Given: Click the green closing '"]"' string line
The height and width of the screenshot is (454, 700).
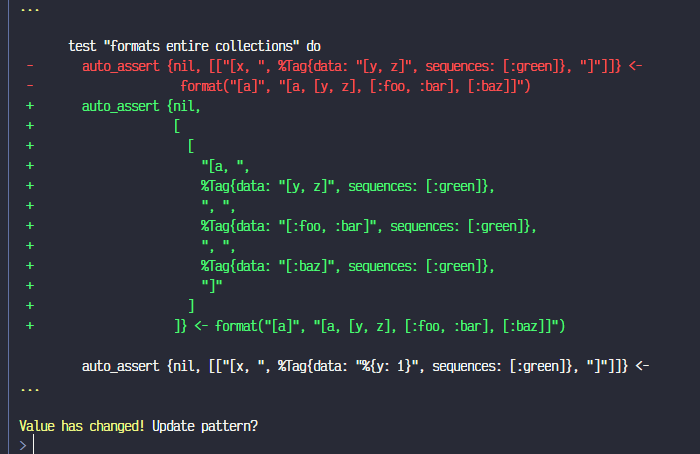Looking at the screenshot, I should click(x=212, y=286).
